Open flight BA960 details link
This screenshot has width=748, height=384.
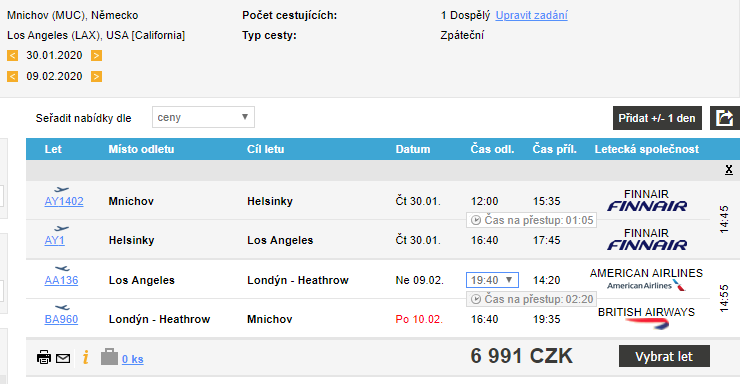tap(61, 320)
